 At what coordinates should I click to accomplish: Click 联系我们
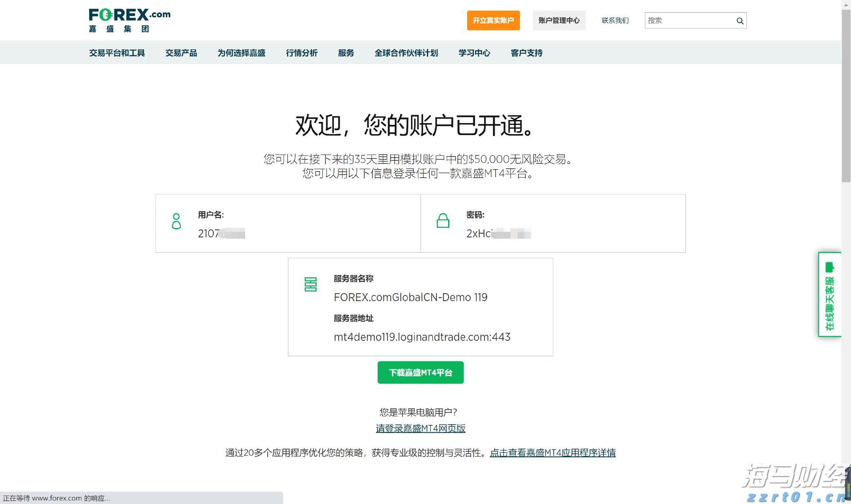[615, 20]
